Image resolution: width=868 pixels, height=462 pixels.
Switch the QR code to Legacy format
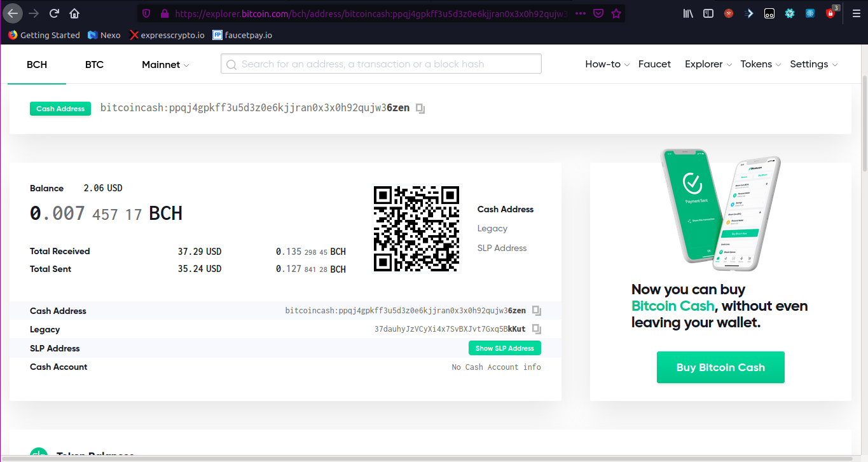[492, 228]
